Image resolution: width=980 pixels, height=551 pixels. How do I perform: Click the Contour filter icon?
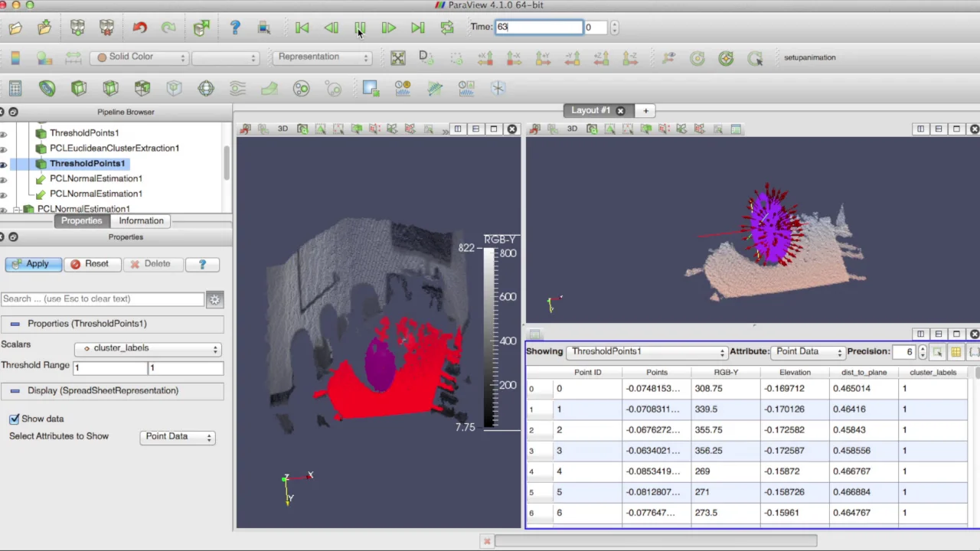coord(47,89)
